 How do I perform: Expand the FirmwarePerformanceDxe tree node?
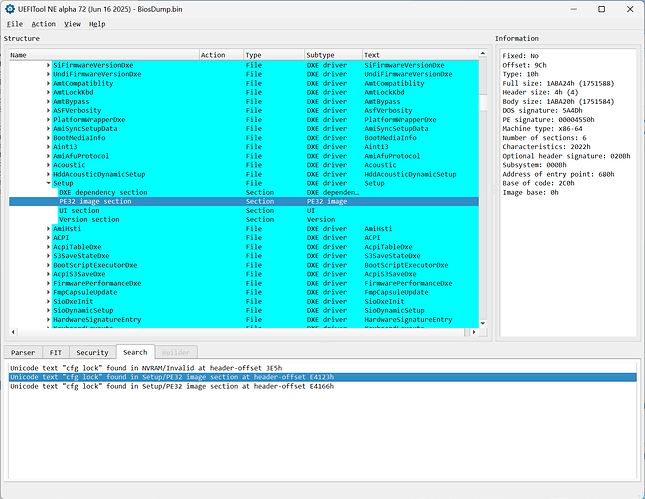[49, 283]
